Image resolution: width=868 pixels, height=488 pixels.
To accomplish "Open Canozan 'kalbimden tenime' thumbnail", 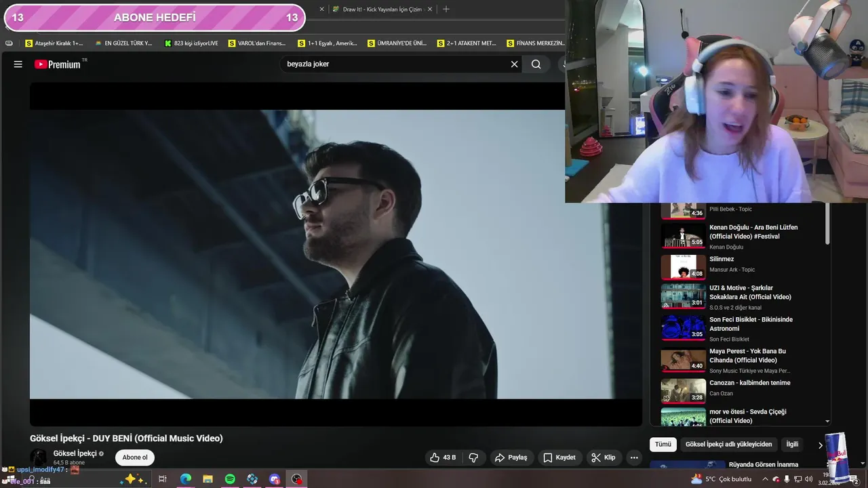I will pyautogui.click(x=684, y=390).
